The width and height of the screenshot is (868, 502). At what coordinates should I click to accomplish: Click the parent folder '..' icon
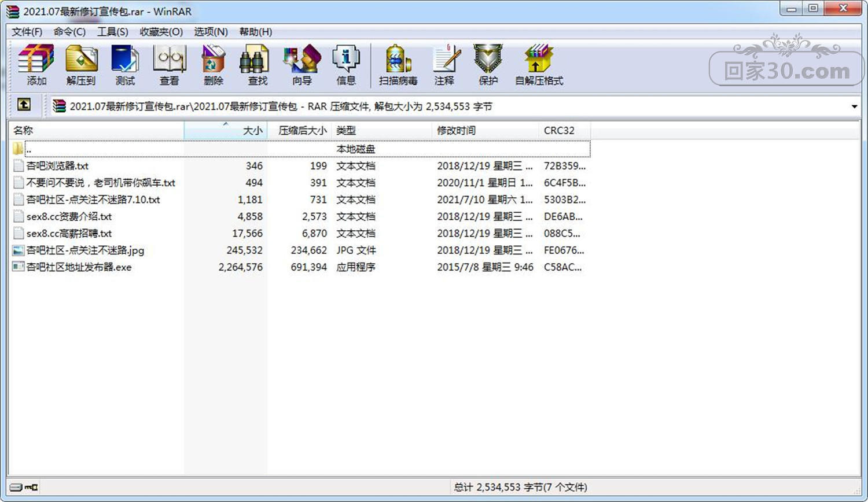pos(18,149)
